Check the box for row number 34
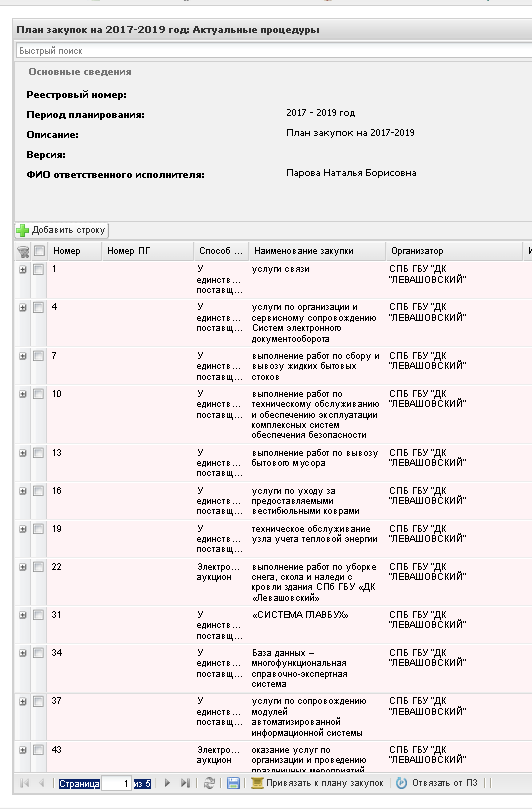The height and width of the screenshot is (809, 532). tap(39, 653)
